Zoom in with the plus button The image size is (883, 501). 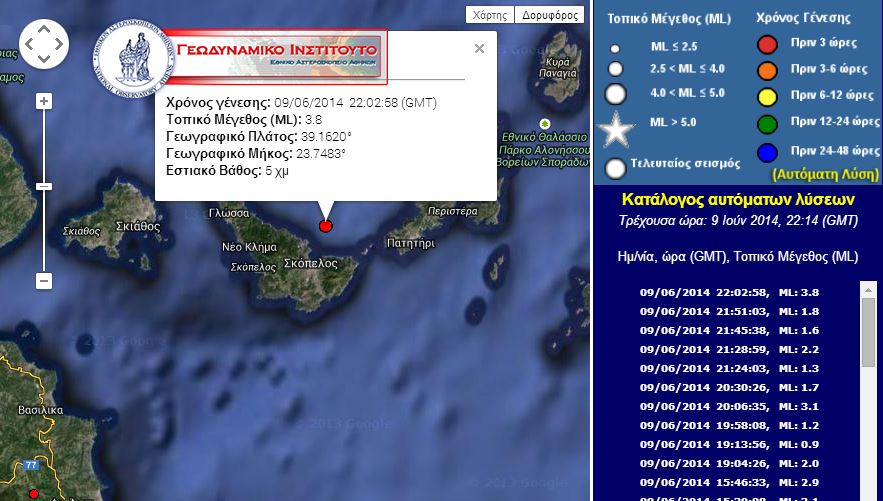click(x=44, y=101)
